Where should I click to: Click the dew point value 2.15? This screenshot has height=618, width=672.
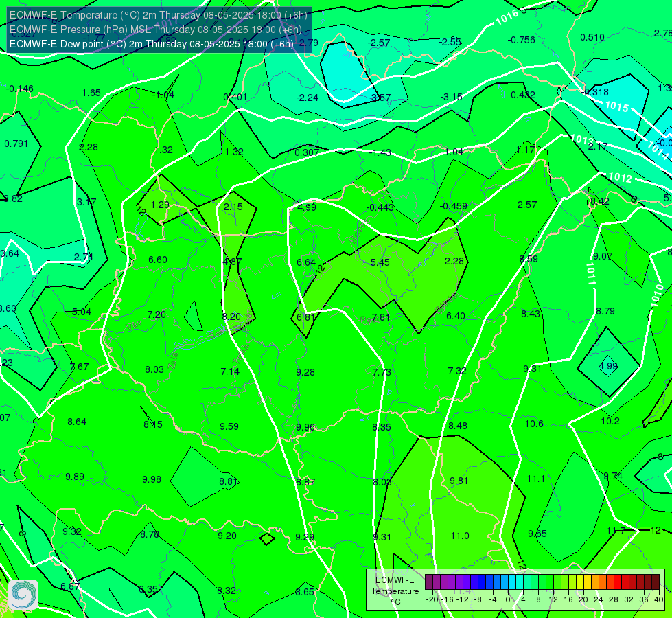point(233,207)
